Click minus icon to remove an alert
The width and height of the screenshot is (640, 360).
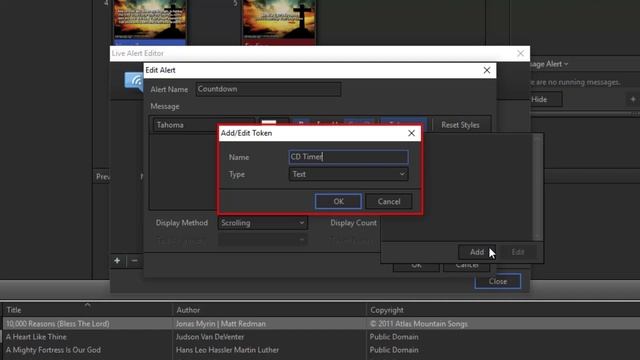point(134,260)
